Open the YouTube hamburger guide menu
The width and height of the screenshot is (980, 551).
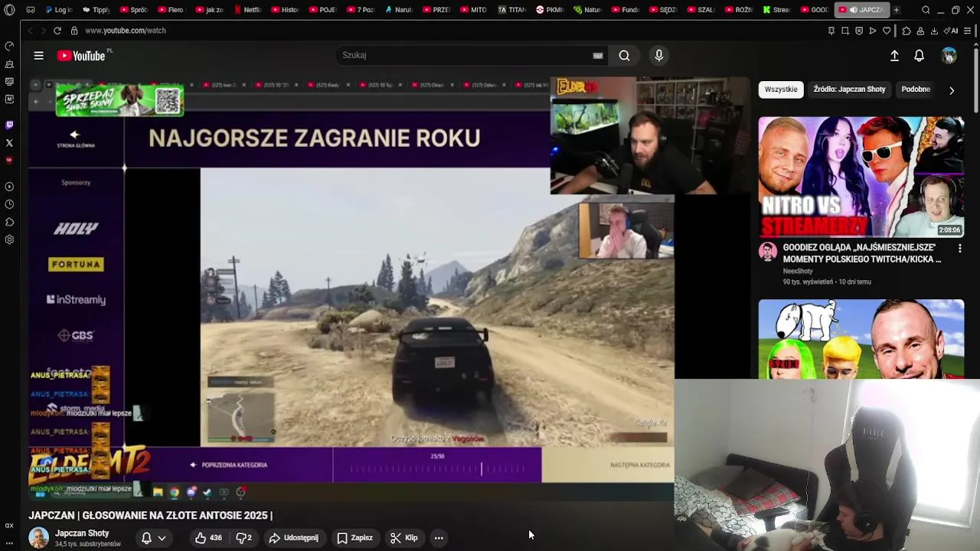(x=38, y=55)
